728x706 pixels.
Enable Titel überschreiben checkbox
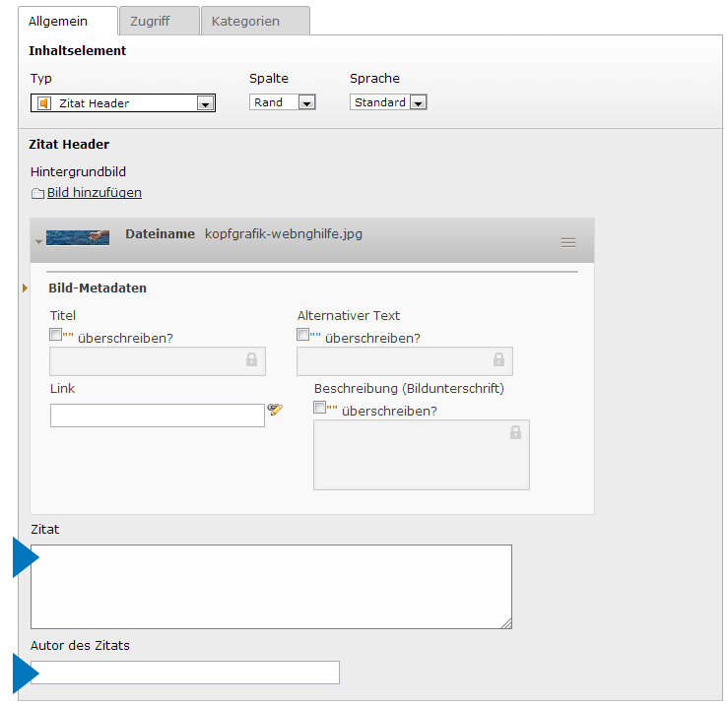[x=56, y=335]
